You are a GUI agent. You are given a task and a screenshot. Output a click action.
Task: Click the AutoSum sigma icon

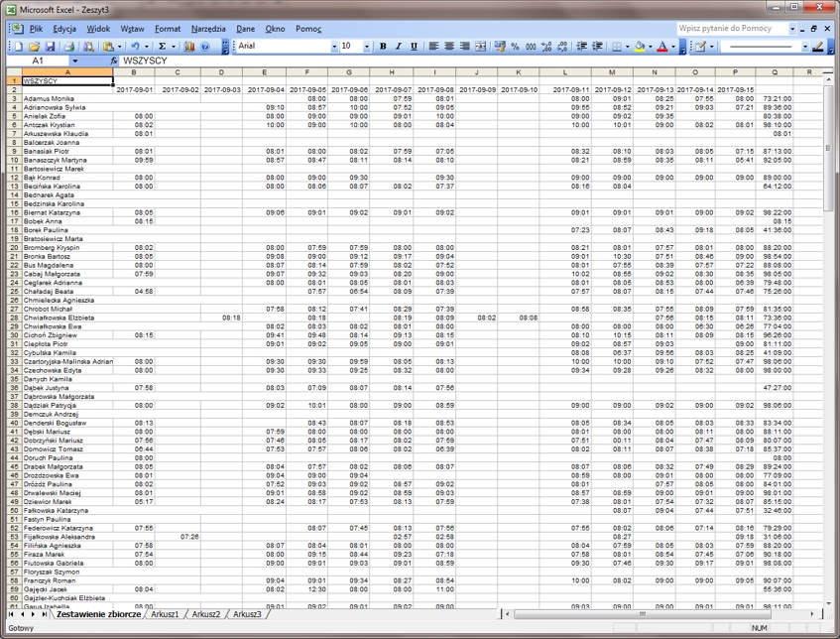point(162,47)
